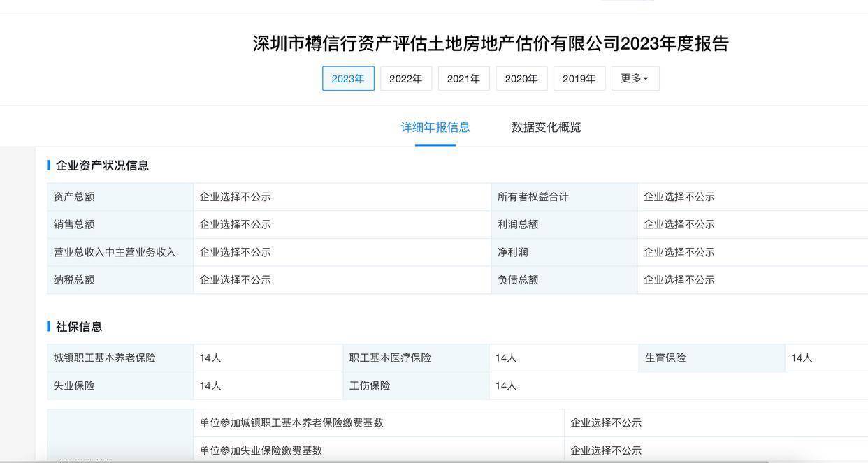This screenshot has height=463, width=868.
Task: Click the 城镇职工基本养老保险 label
Action: point(105,358)
